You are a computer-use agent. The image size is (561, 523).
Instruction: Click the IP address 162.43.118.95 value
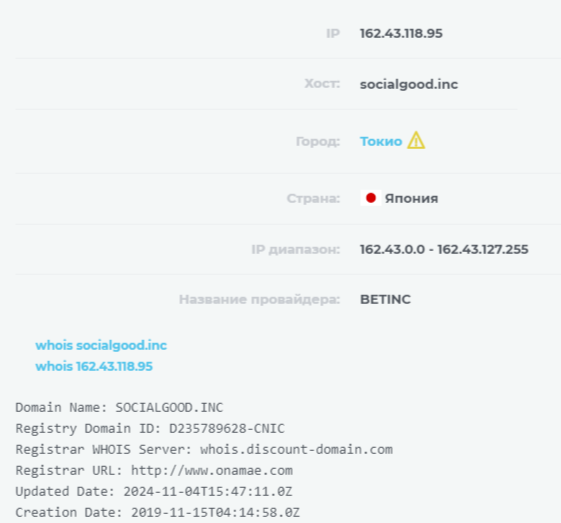[401, 33]
